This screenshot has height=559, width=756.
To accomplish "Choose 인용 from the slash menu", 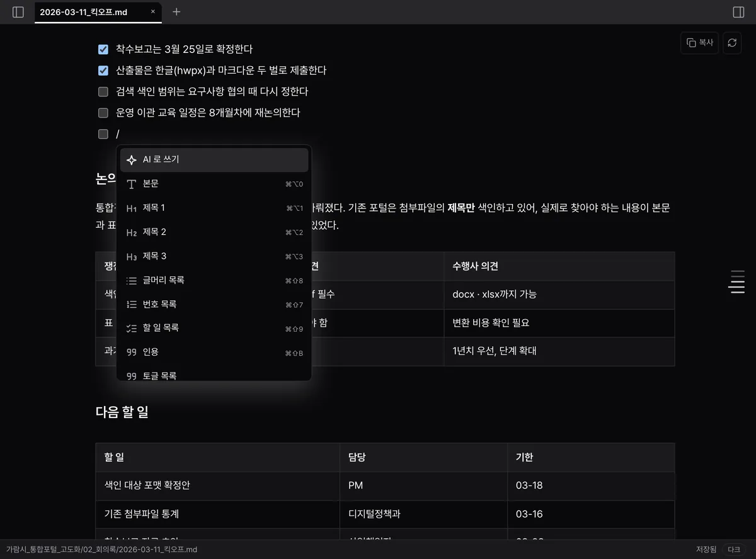I will coord(214,353).
